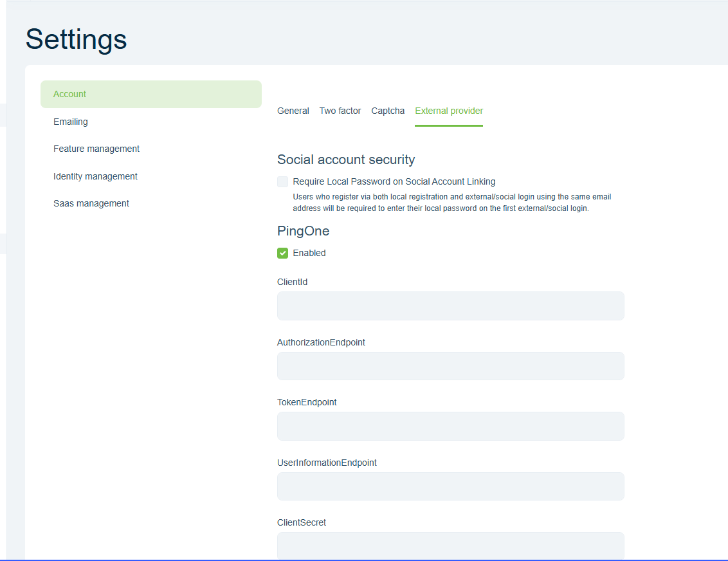Click the ClientSecret input field

point(450,546)
